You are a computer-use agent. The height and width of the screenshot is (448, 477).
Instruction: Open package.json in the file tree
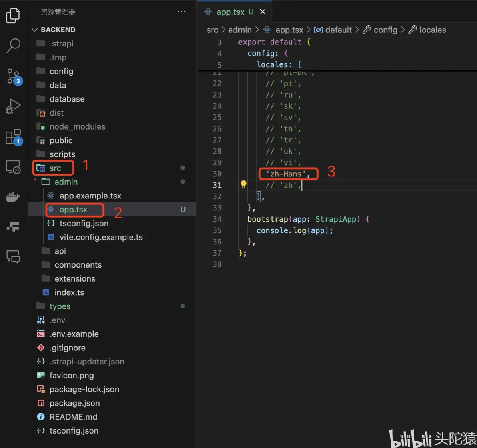pyautogui.click(x=74, y=403)
